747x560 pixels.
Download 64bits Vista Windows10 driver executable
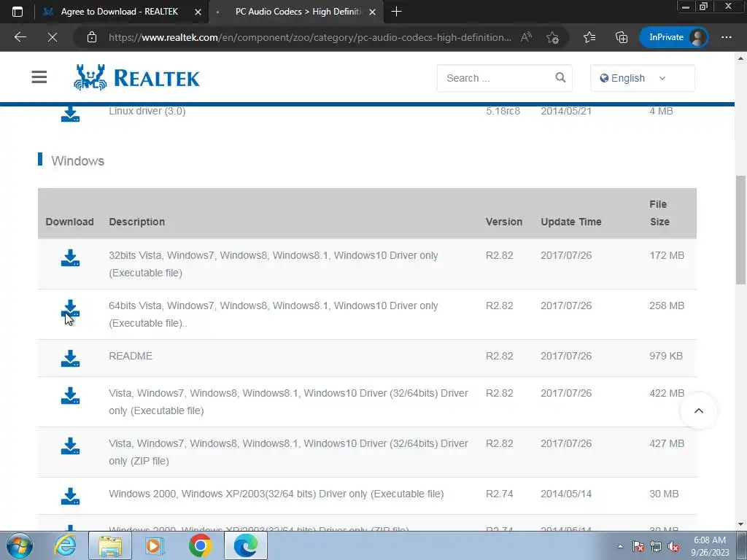tap(70, 308)
